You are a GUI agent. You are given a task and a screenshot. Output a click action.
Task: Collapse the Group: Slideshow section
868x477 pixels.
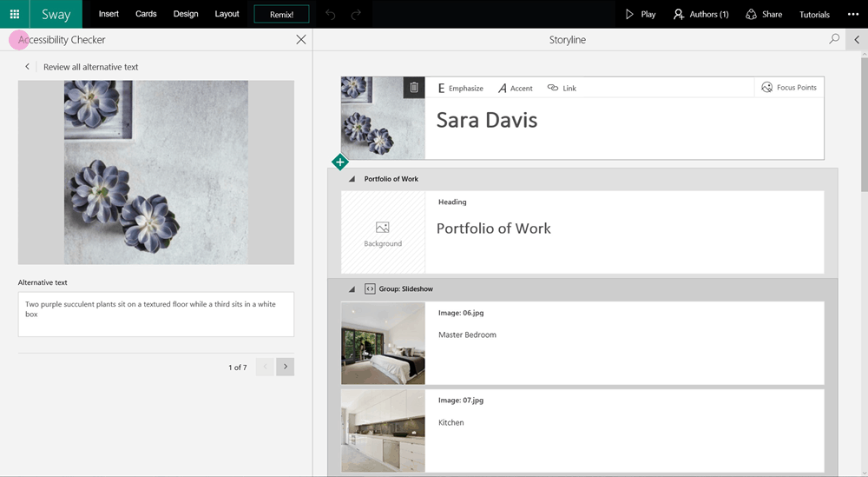(x=352, y=288)
